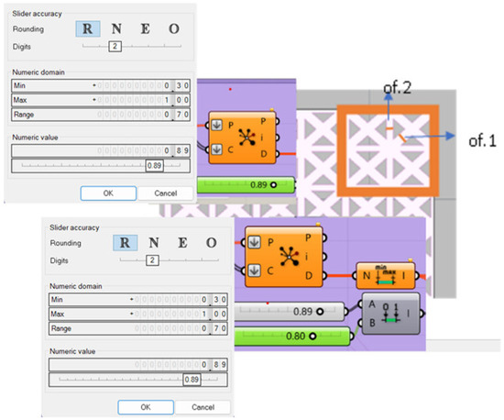Toggle P input arrow on lower orange component
The image size is (504, 420).
[254, 242]
